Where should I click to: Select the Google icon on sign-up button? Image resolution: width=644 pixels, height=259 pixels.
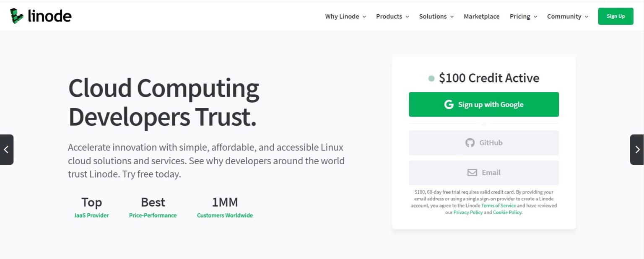coord(449,104)
